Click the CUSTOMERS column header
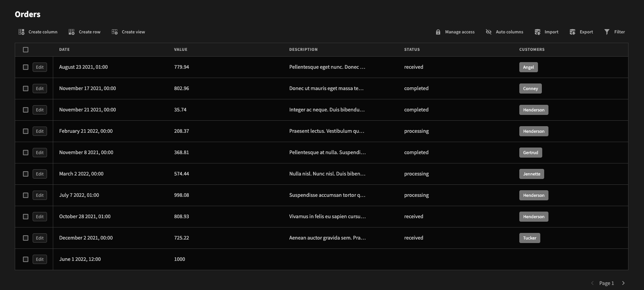The width and height of the screenshot is (644, 290). [532, 49]
